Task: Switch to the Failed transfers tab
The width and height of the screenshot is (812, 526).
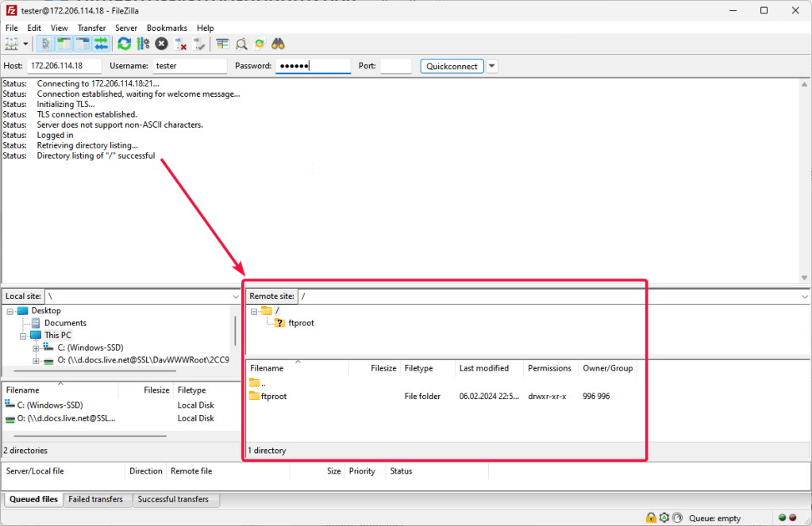Action: (x=95, y=500)
